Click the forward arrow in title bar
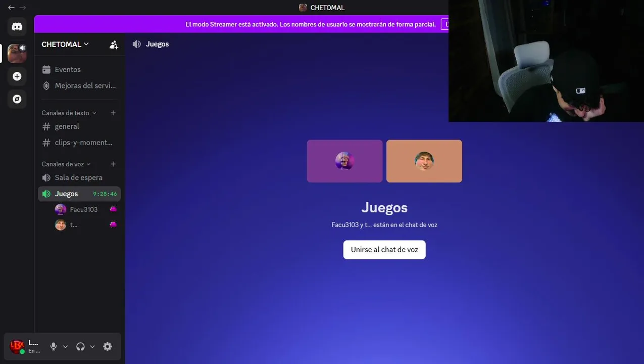644x364 pixels. tap(22, 8)
